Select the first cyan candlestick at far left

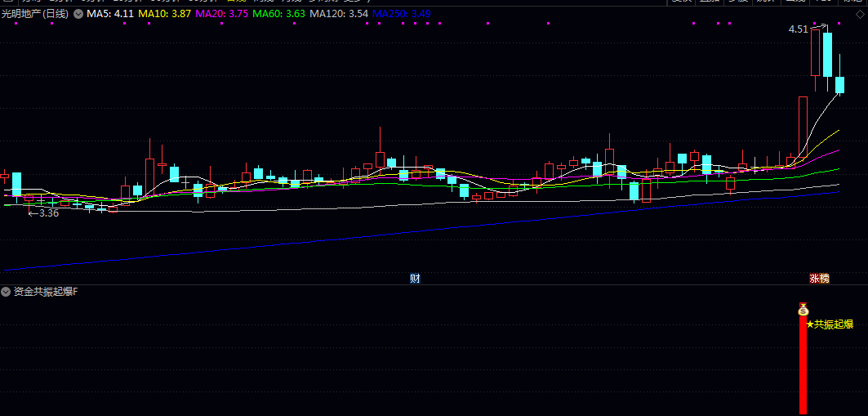pyautogui.click(x=16, y=184)
